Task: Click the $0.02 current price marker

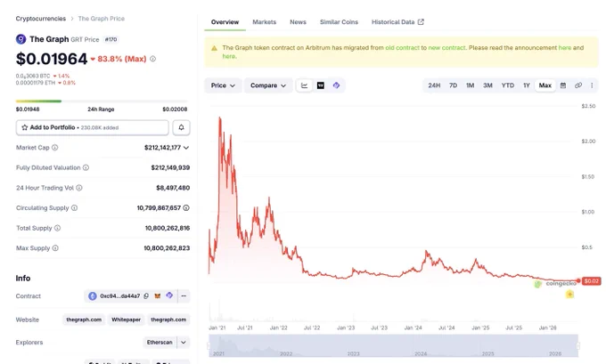Action: pyautogui.click(x=592, y=280)
